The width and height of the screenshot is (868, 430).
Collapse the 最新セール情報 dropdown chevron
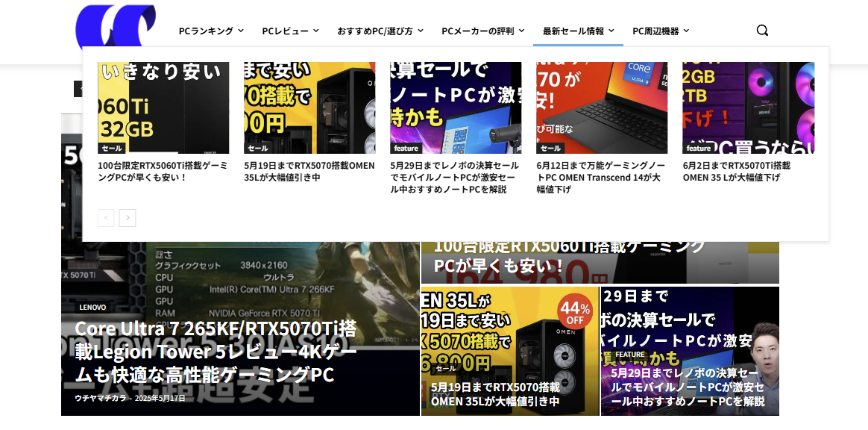pyautogui.click(x=611, y=31)
